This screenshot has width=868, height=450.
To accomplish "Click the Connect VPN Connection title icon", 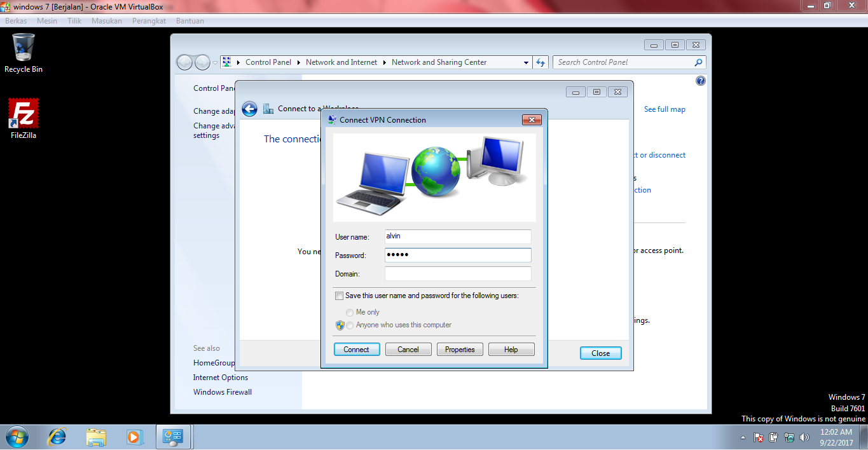I will 332,119.
